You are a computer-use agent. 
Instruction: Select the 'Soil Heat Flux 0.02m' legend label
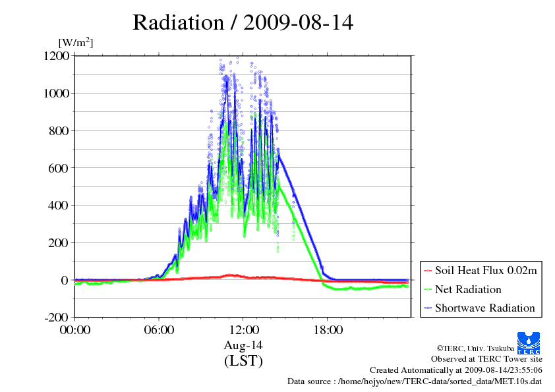click(x=486, y=271)
